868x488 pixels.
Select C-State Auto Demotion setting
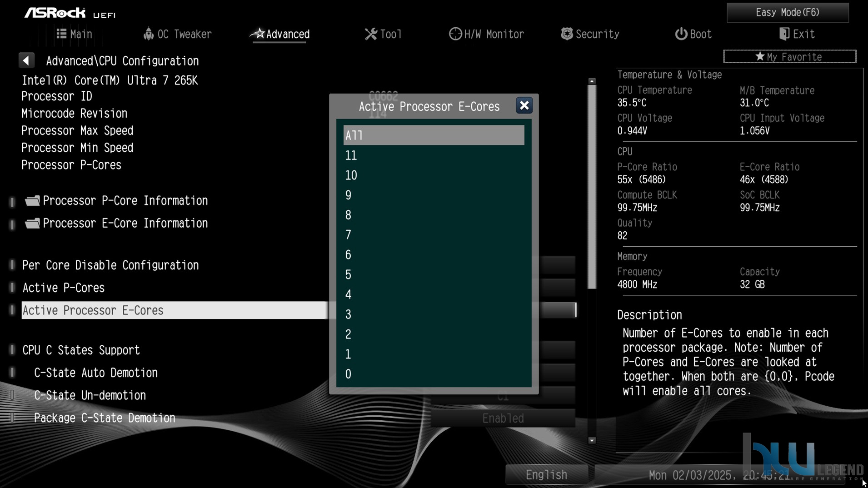[x=96, y=373]
